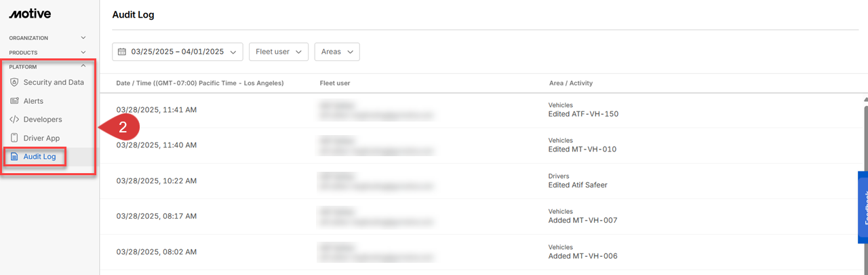The width and height of the screenshot is (868, 275).
Task: Click the Alerts icon in sidebar
Action: click(x=14, y=101)
